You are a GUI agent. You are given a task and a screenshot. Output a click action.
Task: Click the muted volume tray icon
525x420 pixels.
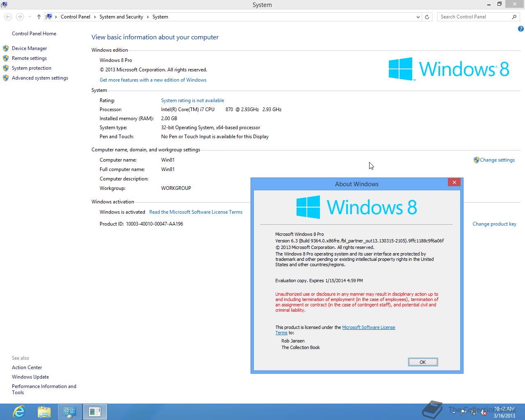484,412
